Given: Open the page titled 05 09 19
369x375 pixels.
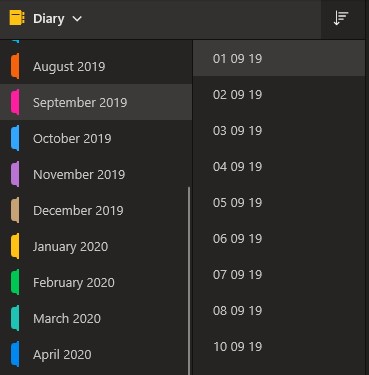Looking at the screenshot, I should 279,203.
